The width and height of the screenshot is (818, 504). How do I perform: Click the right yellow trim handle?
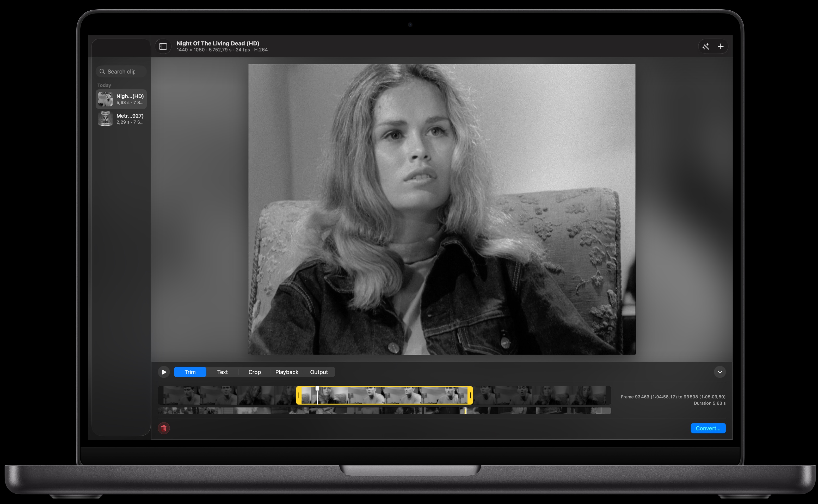[x=470, y=396]
